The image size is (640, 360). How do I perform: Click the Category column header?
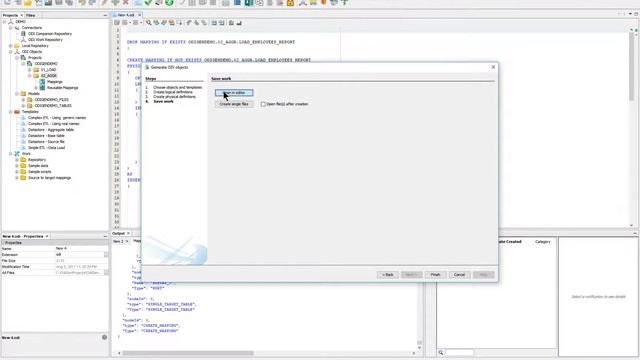click(x=543, y=242)
